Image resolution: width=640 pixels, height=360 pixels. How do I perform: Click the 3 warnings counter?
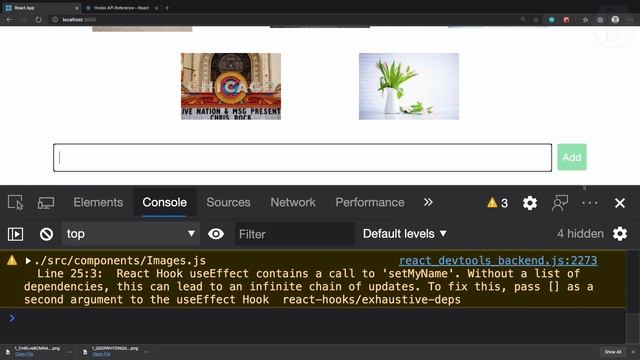coord(498,203)
